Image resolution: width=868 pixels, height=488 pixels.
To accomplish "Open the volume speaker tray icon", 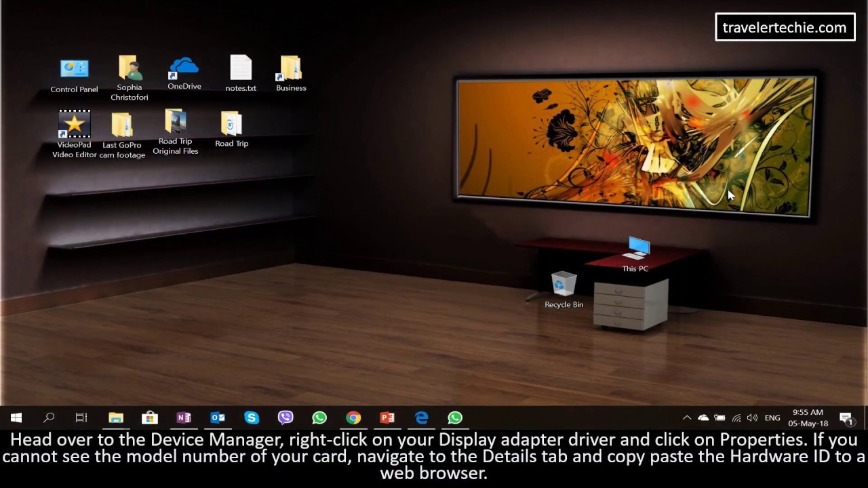I will [x=752, y=418].
